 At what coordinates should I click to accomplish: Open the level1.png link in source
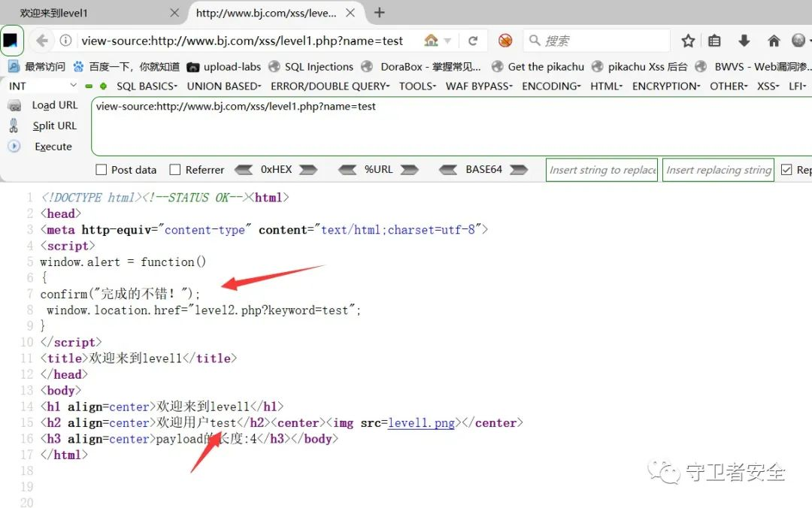click(421, 423)
